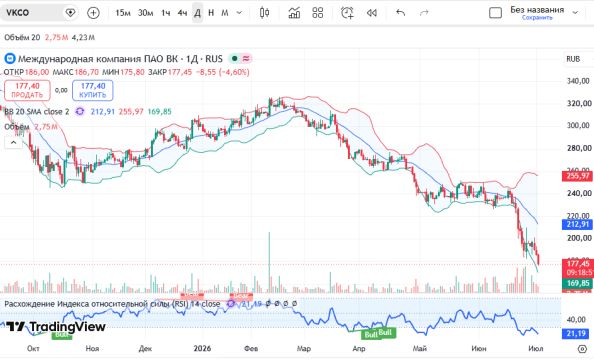Viewport: 594px width, 360px height.
Task: Create an alert with the alarm clock icon
Action: pyautogui.click(x=347, y=13)
